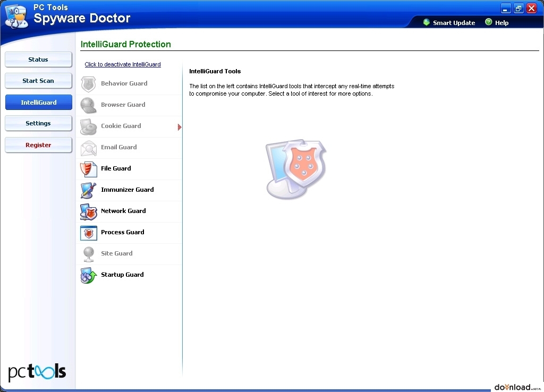Select Startup Guard label
Screen dimensions: 544x392
point(123,275)
